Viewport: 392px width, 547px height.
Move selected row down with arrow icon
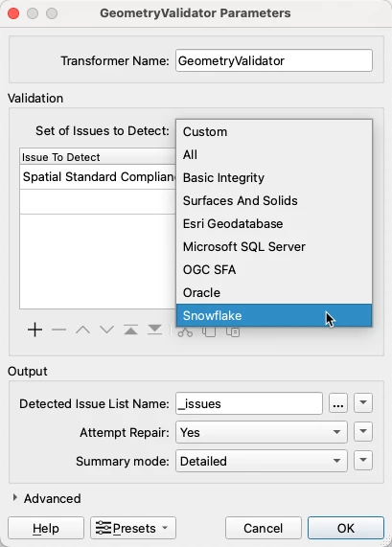click(106, 330)
